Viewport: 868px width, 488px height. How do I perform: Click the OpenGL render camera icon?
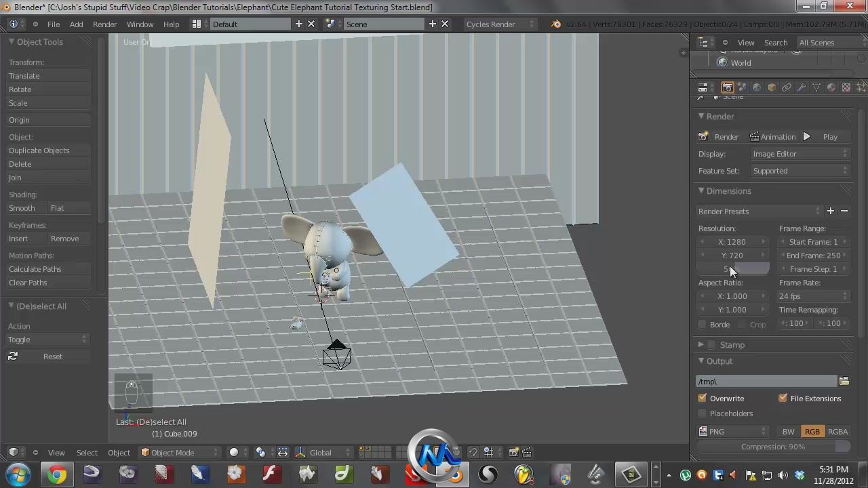point(513,452)
